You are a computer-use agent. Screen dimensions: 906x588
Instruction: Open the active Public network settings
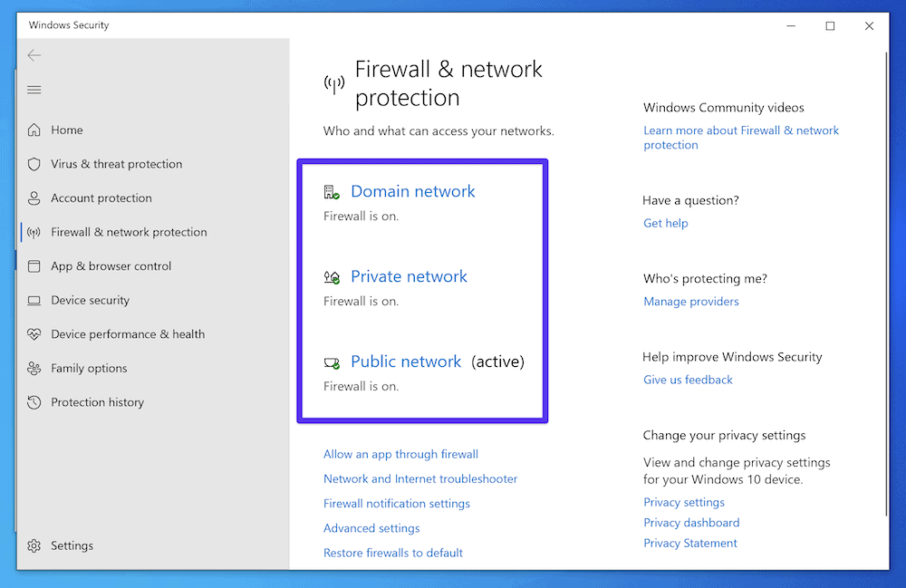[x=405, y=361]
